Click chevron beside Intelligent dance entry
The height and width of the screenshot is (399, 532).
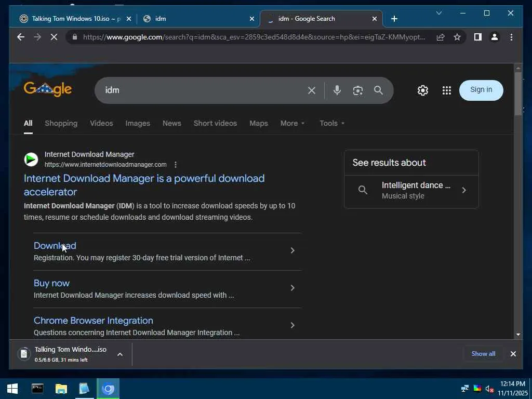464,190
